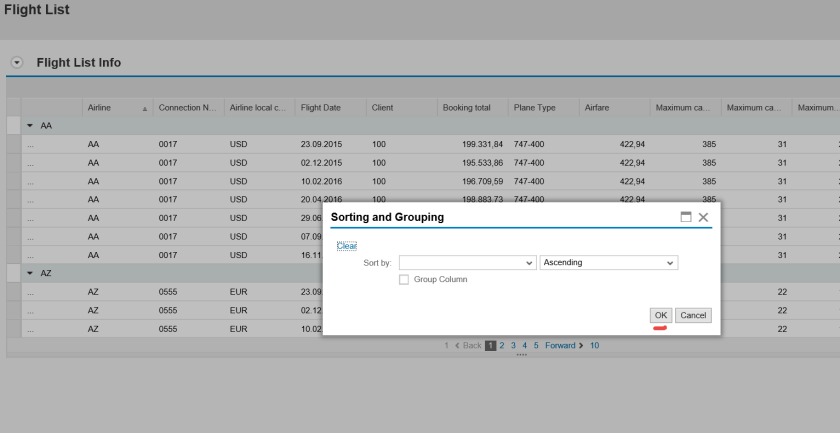Click the Booking total column header
840x433 pixels.
point(466,108)
